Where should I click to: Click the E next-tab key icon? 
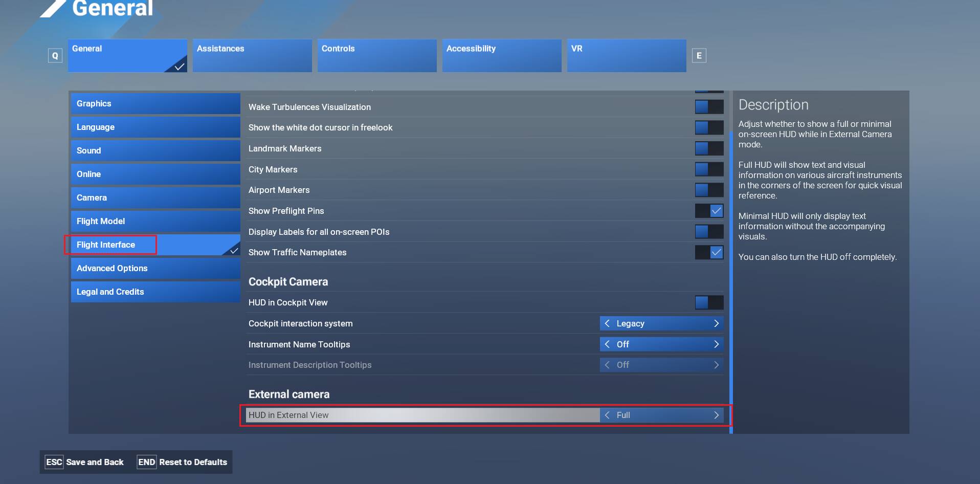(x=699, y=56)
